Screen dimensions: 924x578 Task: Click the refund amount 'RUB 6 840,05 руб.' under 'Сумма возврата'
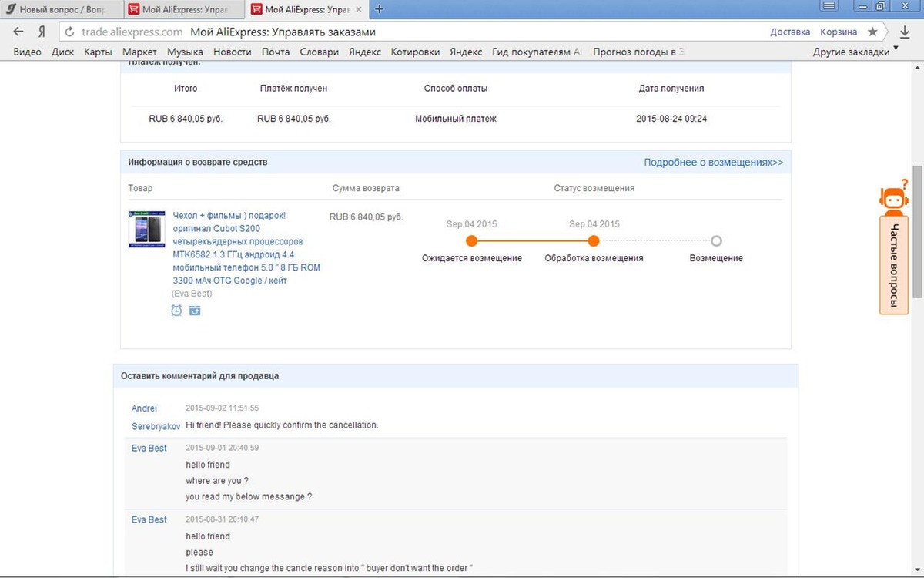[x=366, y=217]
